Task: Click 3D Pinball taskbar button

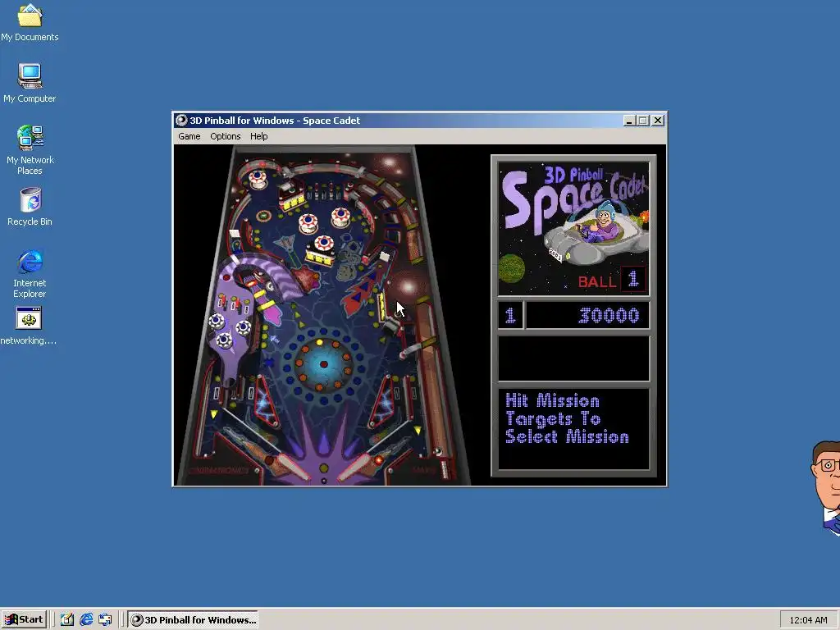Action: (194, 620)
